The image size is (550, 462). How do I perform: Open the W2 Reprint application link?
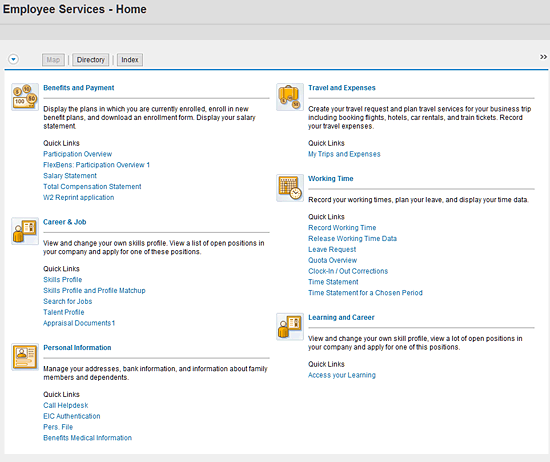pyautogui.click(x=79, y=197)
